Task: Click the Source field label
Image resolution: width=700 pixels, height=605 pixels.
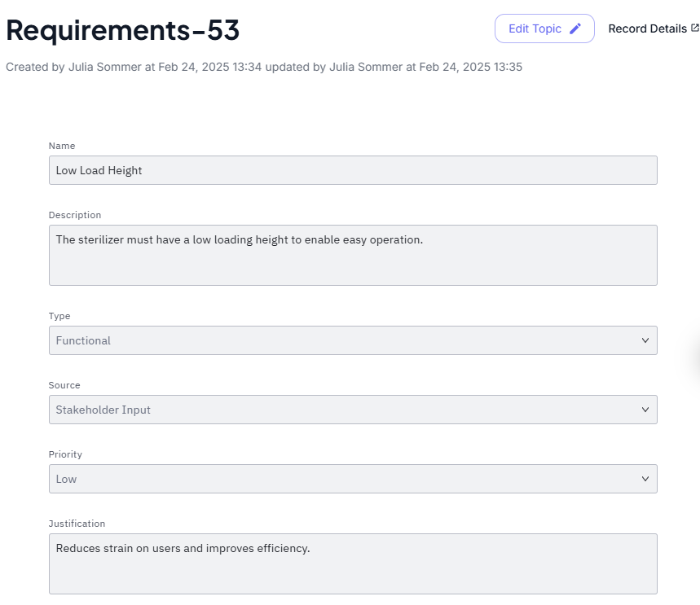Action: (x=64, y=385)
